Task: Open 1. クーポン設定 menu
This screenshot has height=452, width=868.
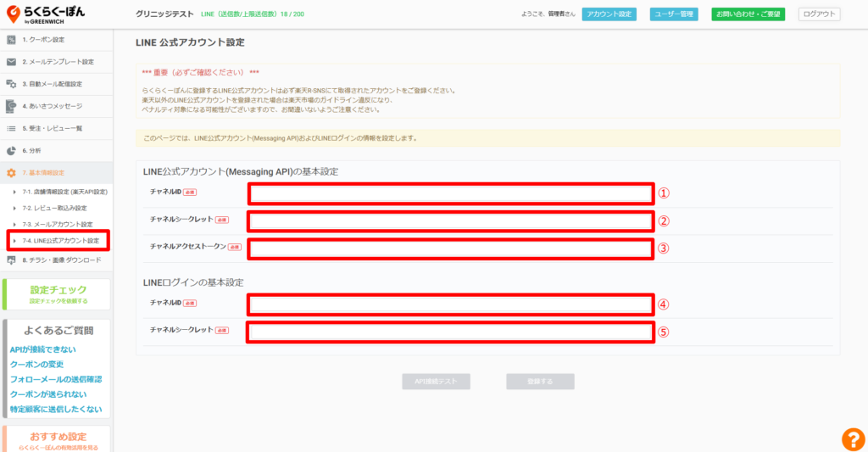Action: click(57, 39)
